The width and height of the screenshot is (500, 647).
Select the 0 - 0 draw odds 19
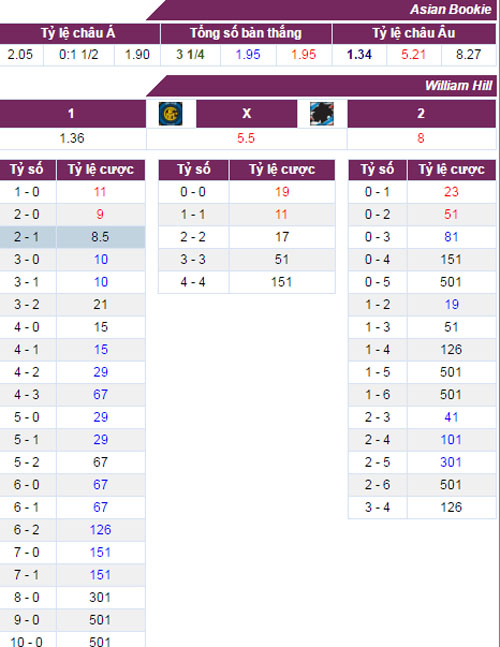pos(282,192)
